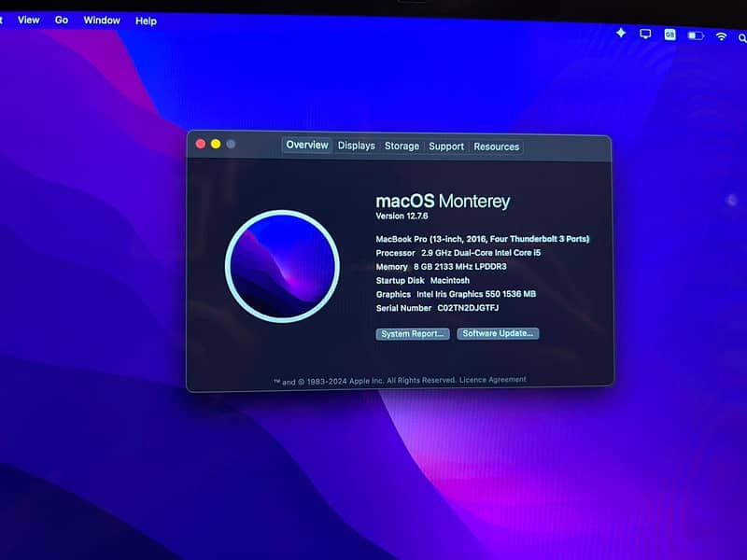Viewport: 747px width, 560px height.
Task: Click the 2.9 GHz Dual-Core processor value
Action: pos(481,253)
